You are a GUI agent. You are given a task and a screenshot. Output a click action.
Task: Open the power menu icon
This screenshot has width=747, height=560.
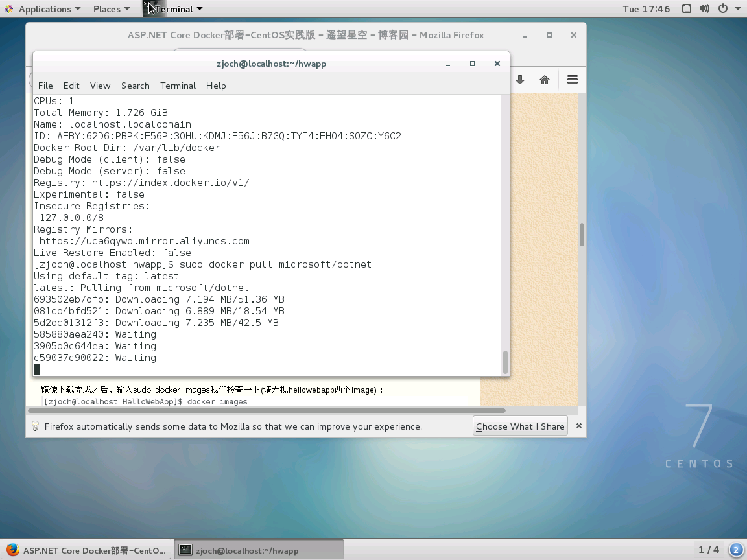coord(723,8)
